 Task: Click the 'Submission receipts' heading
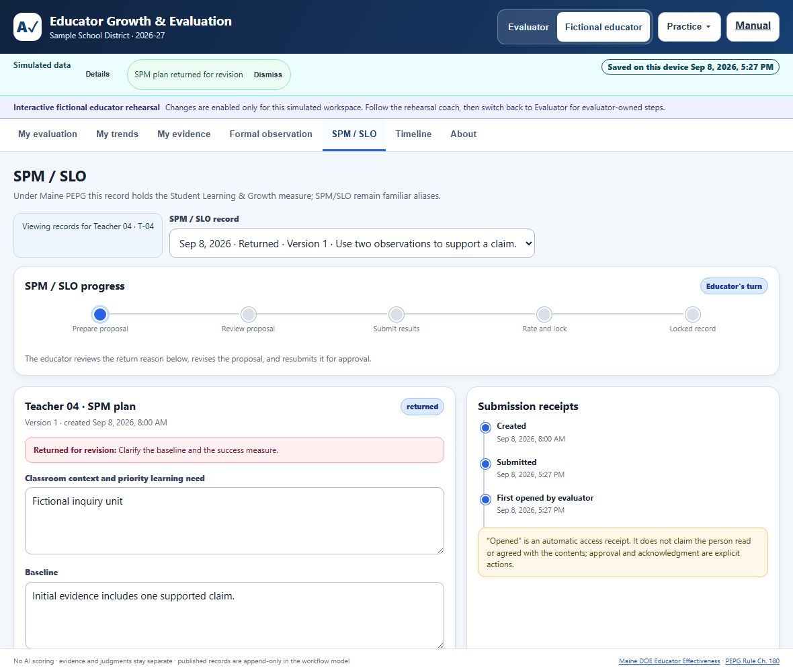pyautogui.click(x=528, y=407)
